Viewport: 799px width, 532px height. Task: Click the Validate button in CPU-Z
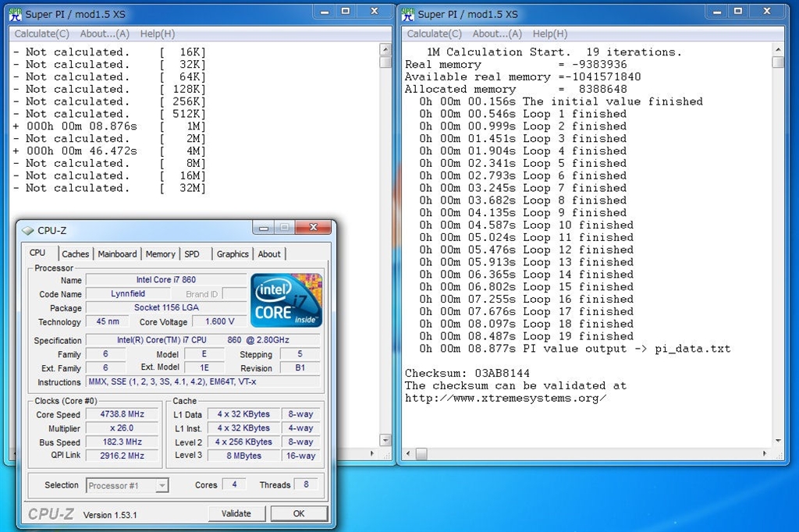pyautogui.click(x=236, y=513)
